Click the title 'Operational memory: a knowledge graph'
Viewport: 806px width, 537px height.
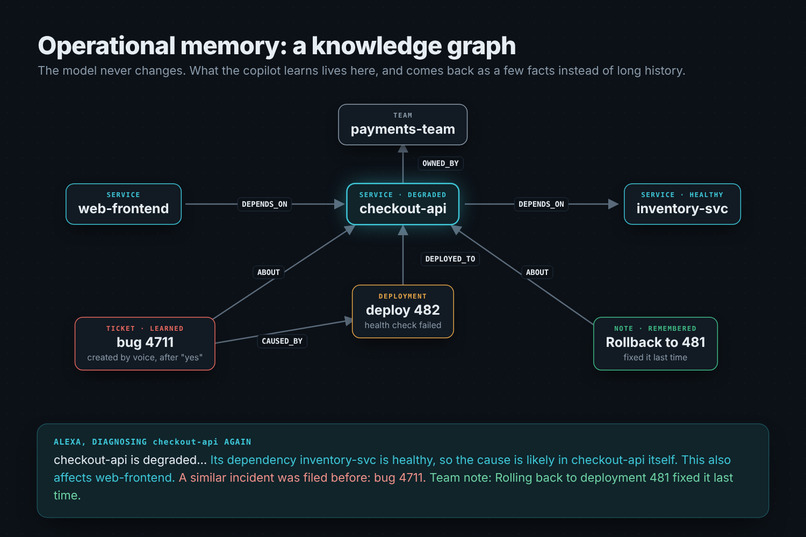(277, 46)
